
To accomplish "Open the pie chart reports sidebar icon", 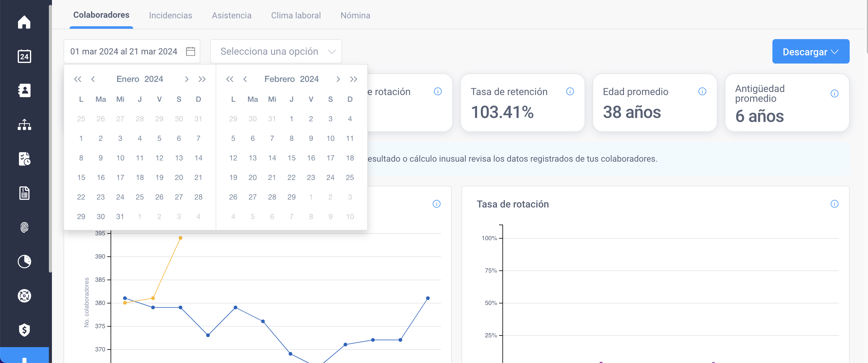I will [24, 262].
